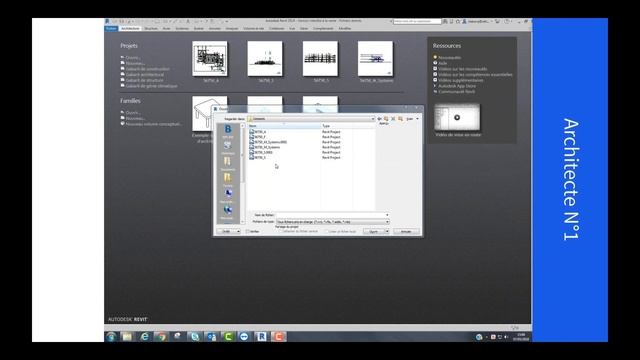Screen dimensions: 640x360
Task: Click the delete X icon in dialog toolbar
Action: (393, 119)
